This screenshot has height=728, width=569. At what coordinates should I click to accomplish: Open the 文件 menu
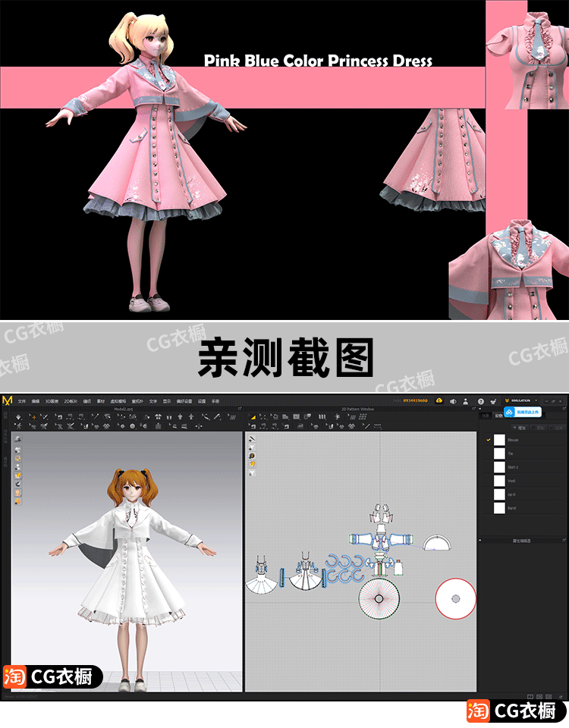tap(21, 401)
